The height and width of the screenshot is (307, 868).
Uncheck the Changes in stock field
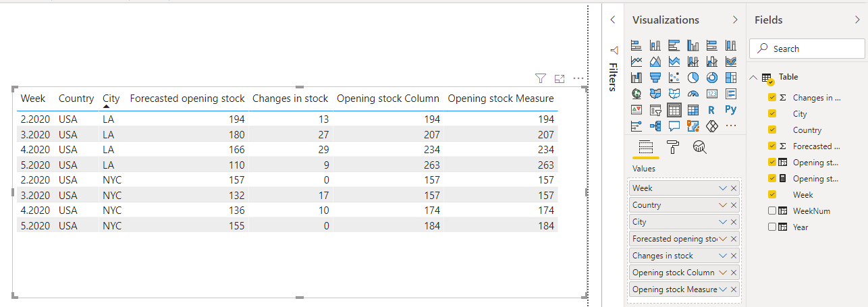pyautogui.click(x=772, y=98)
